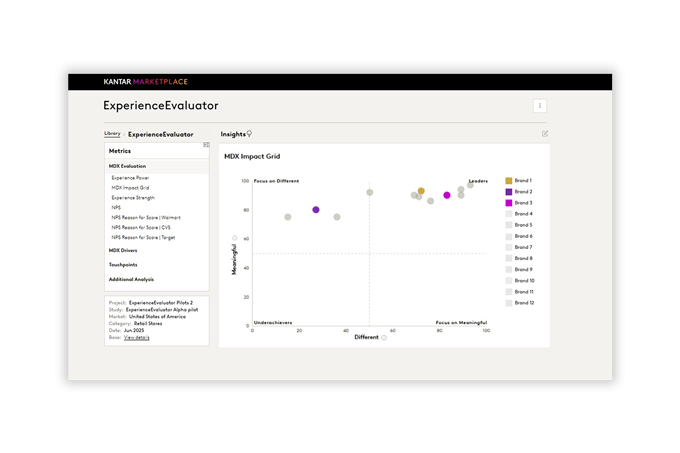
Task: Open NPS Reason for Score CVS
Action: click(141, 228)
